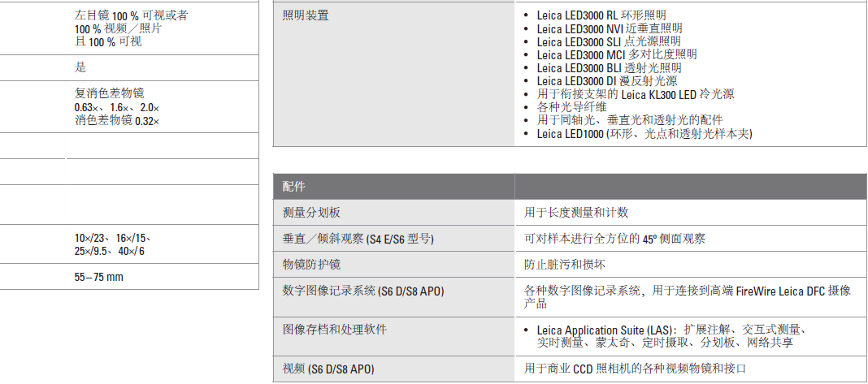Viewport: 868px width, 384px height.
Task: Select the Leica LED3000 DI 漫反射光源 line
Action: tap(607, 81)
